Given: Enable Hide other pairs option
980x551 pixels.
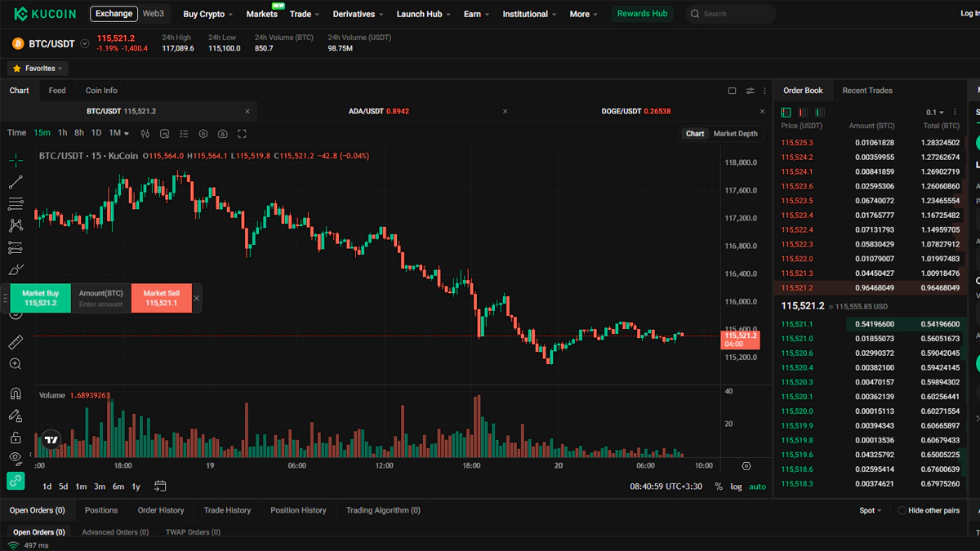Looking at the screenshot, I should coord(902,511).
